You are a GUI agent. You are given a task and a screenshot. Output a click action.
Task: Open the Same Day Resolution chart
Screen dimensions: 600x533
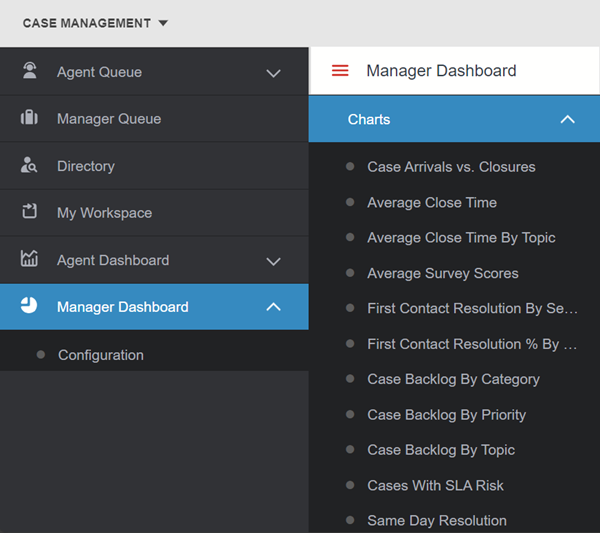437,521
